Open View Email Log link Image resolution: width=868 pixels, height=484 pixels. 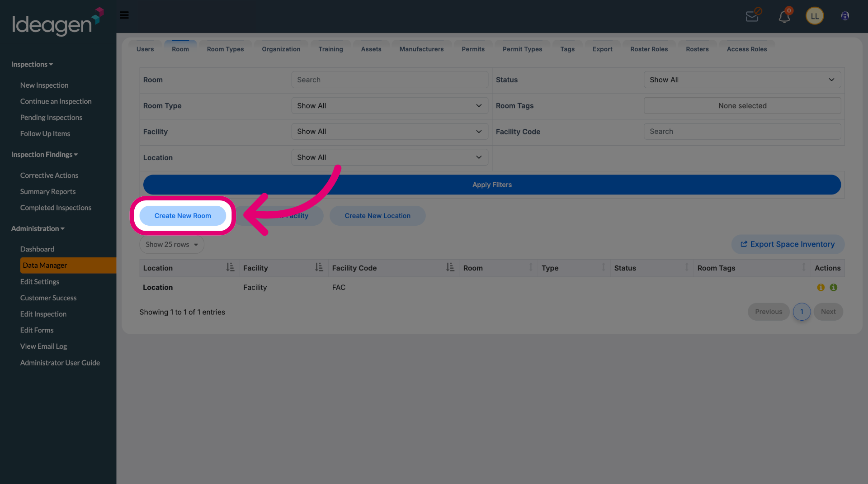[43, 346]
